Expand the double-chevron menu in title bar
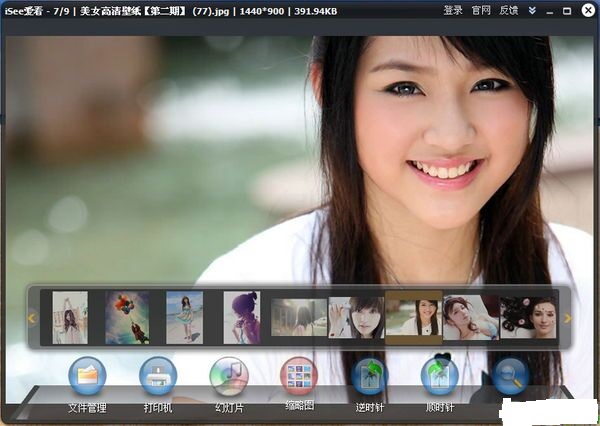The image size is (600, 426). point(532,10)
